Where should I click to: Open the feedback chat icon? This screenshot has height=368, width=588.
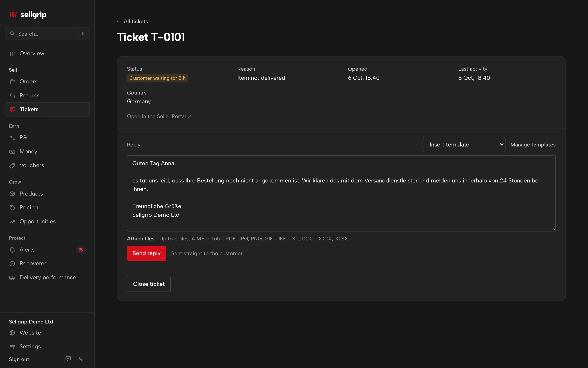(68, 359)
